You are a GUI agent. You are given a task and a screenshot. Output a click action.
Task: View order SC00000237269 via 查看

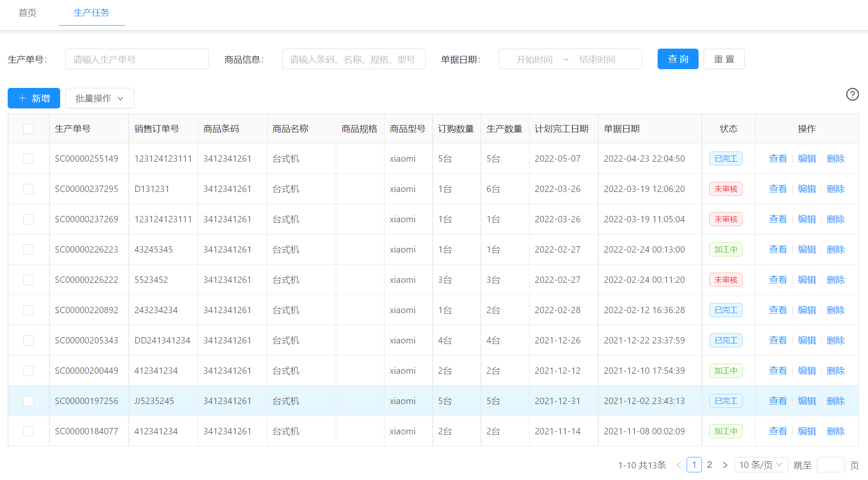778,219
